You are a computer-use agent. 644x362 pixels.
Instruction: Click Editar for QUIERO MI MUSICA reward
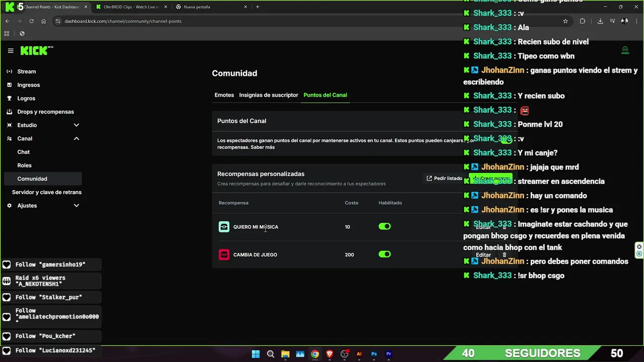coord(483,227)
